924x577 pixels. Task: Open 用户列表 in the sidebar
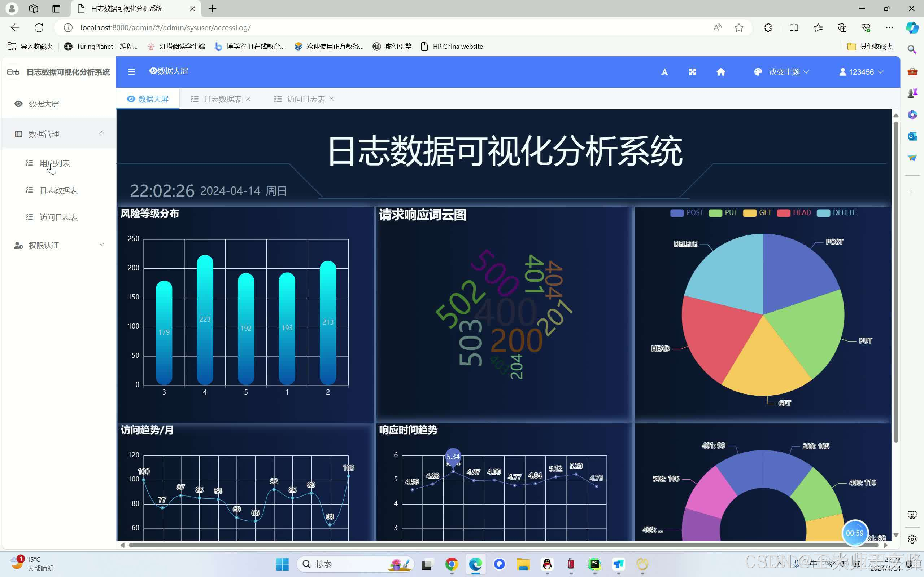[55, 163]
